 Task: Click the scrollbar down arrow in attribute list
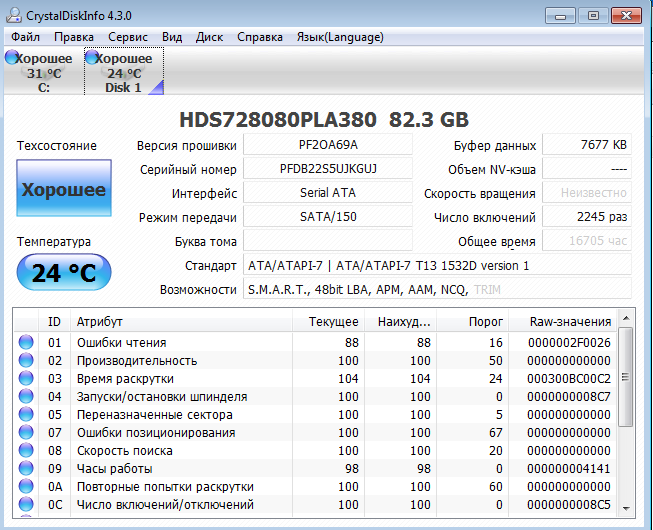(x=626, y=508)
